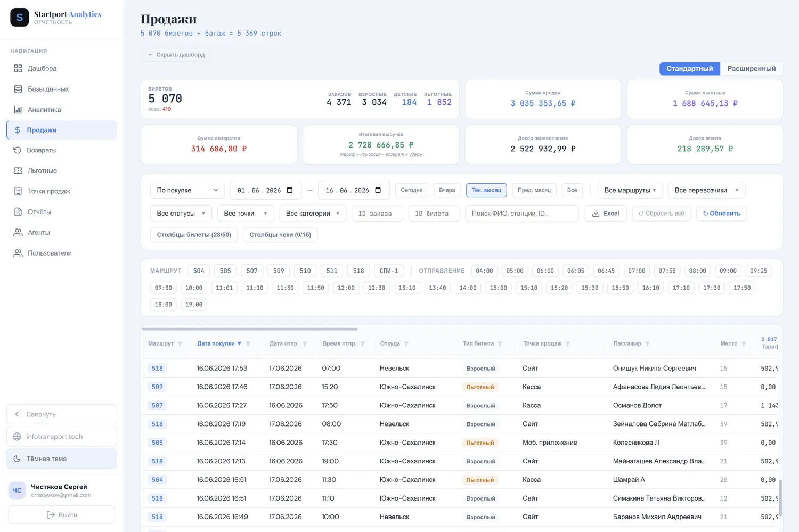799x532 pixels.
Task: Click the globe icon beside infotransport.tech
Action: [x=17, y=437]
